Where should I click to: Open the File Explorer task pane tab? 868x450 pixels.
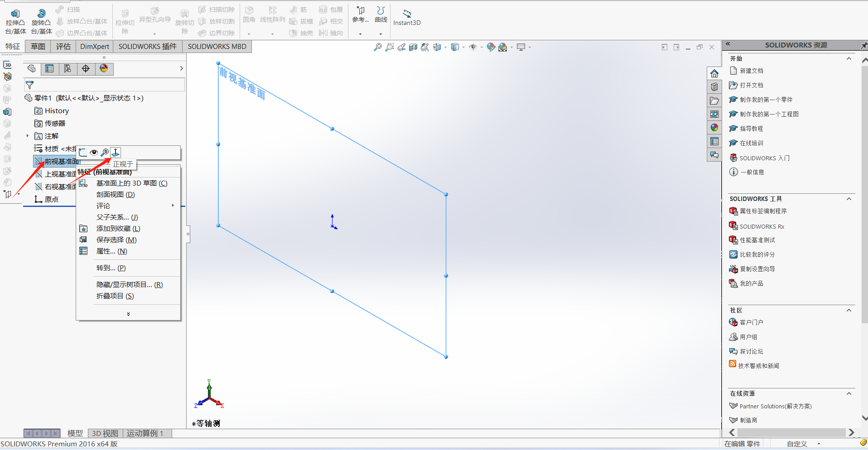click(714, 101)
